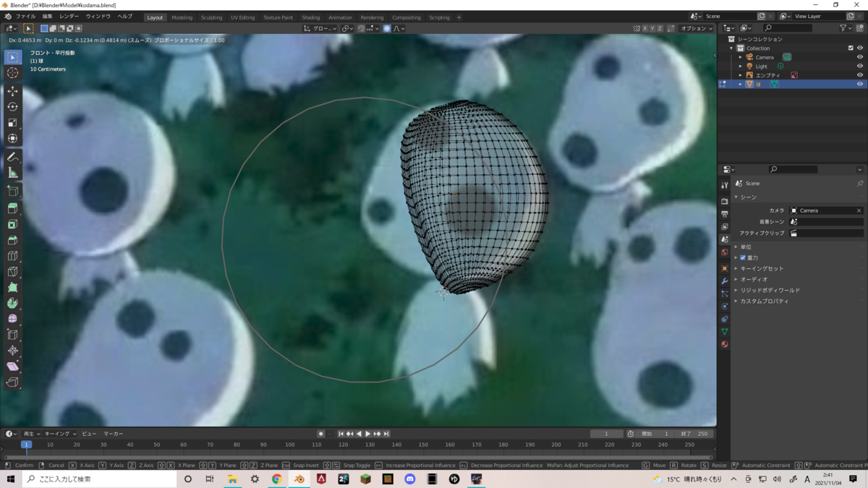Select the Shear tool
Viewport: 868px width, 488px height.
[x=12, y=367]
